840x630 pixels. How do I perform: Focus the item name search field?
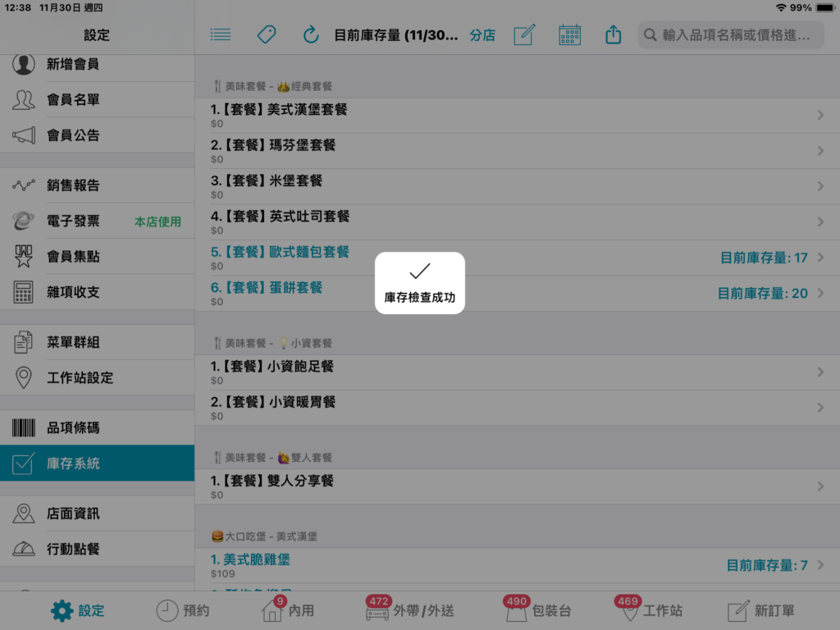731,35
